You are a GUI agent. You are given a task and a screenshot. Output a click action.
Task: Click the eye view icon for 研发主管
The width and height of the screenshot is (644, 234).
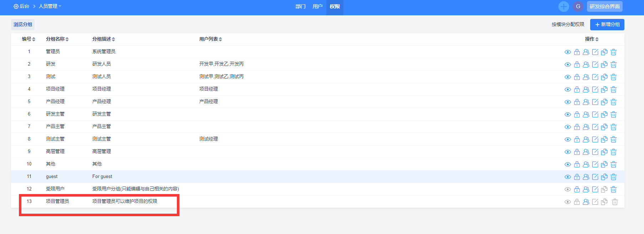568,115
